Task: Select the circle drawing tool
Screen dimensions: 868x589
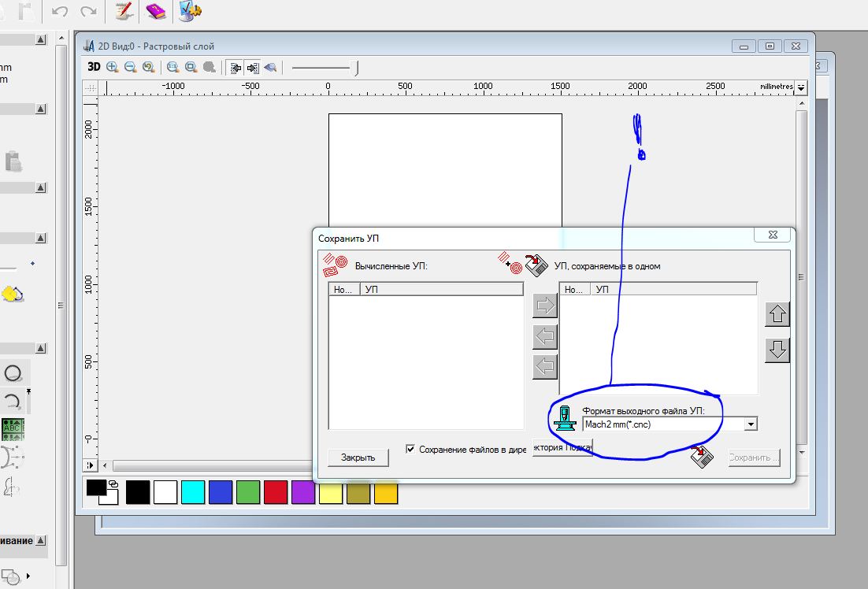Action: [13, 373]
